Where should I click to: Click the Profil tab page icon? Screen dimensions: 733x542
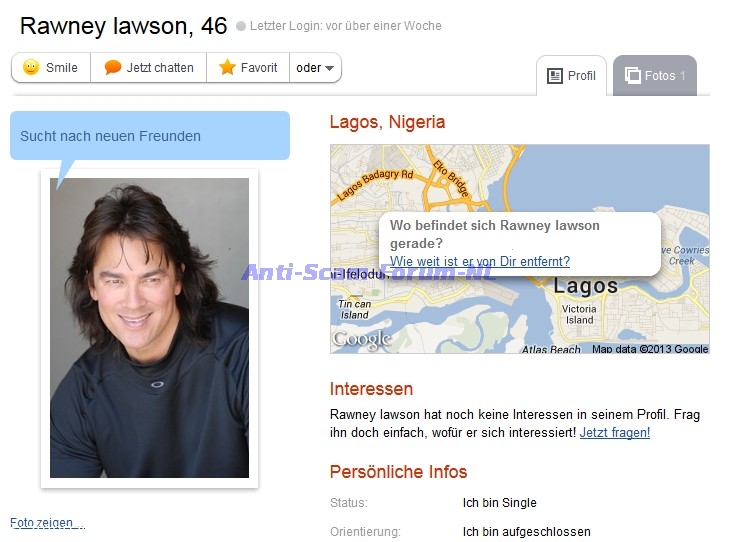click(555, 76)
